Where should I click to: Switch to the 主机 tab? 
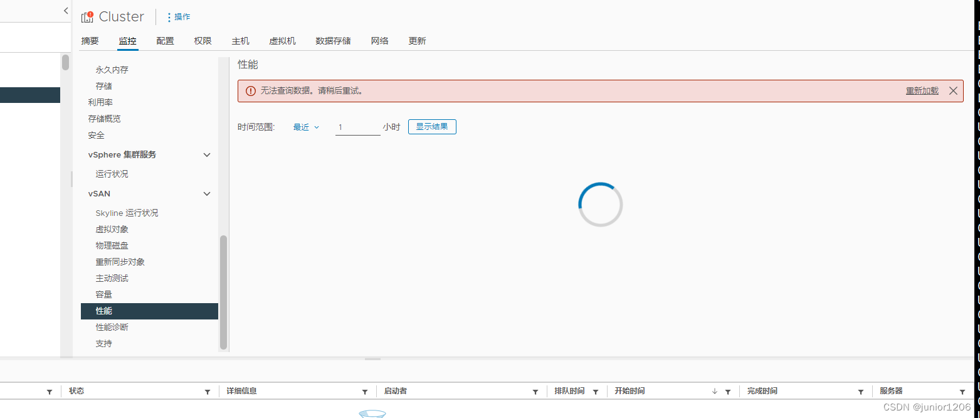pyautogui.click(x=241, y=41)
